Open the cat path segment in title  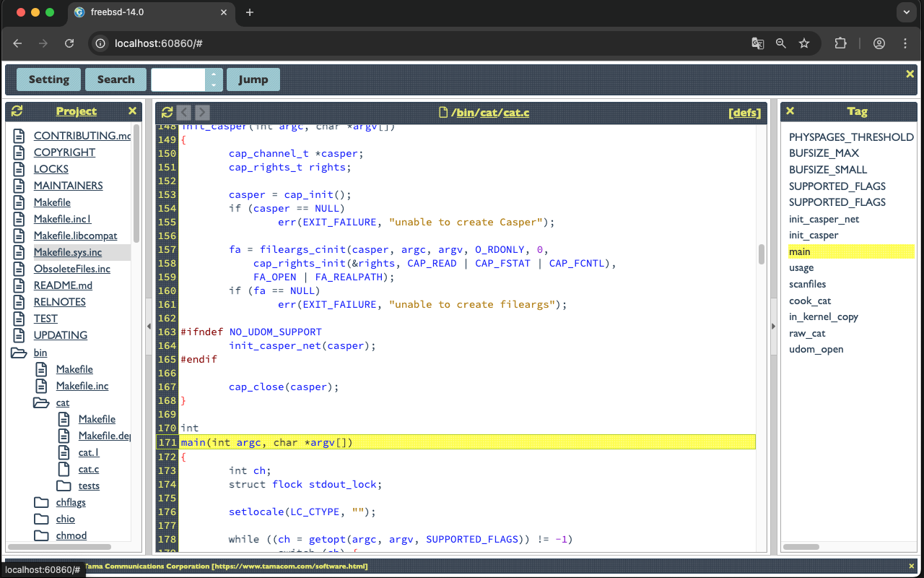click(489, 113)
